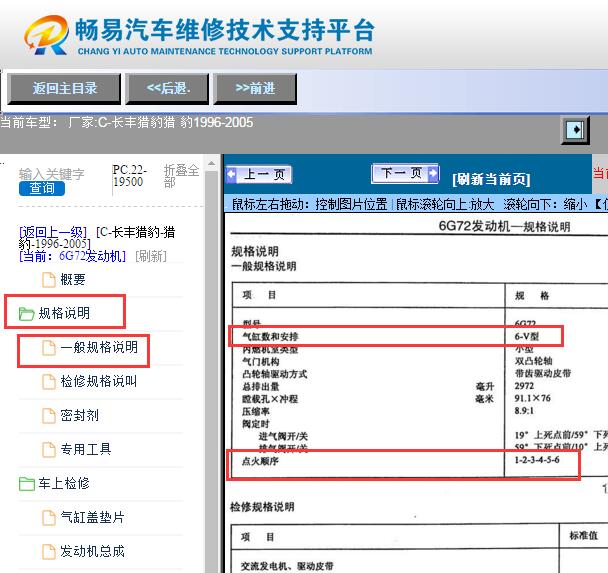Click 折叠全部 to collapse the tree
Image resolution: width=608 pixels, height=573 pixels.
[x=181, y=176]
